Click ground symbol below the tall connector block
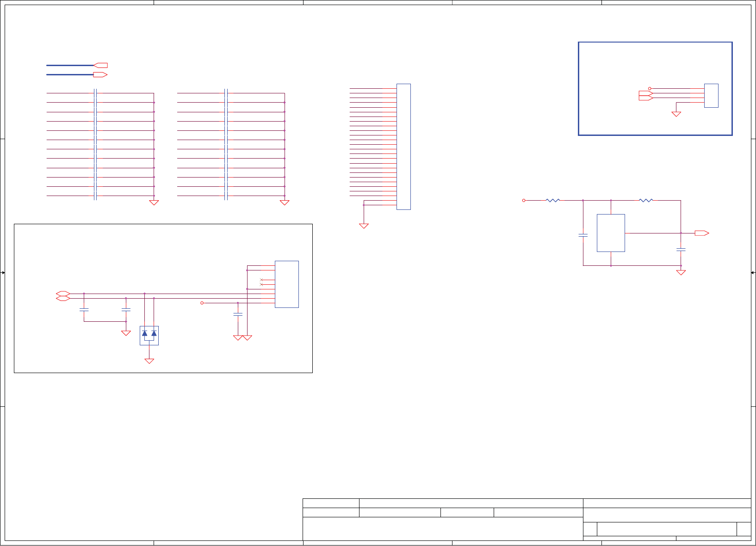Viewport: 756px width, 546px height. pyautogui.click(x=364, y=226)
